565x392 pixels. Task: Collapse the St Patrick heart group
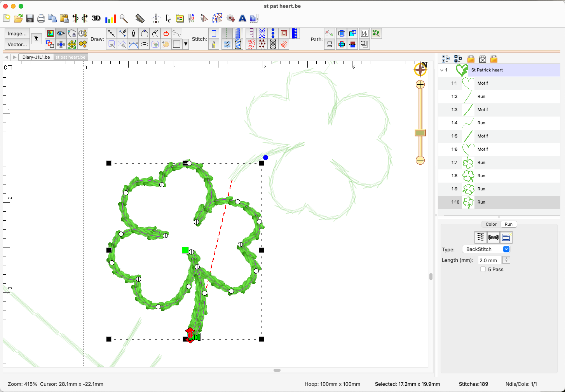pos(442,70)
